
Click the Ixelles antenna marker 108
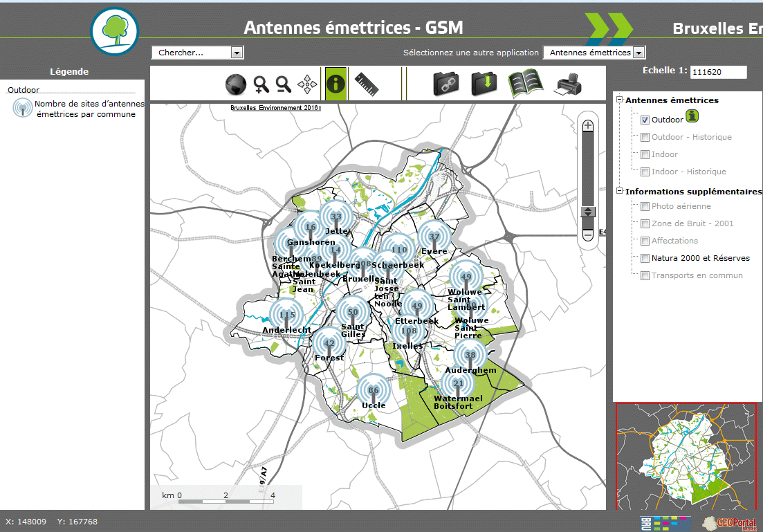point(409,331)
